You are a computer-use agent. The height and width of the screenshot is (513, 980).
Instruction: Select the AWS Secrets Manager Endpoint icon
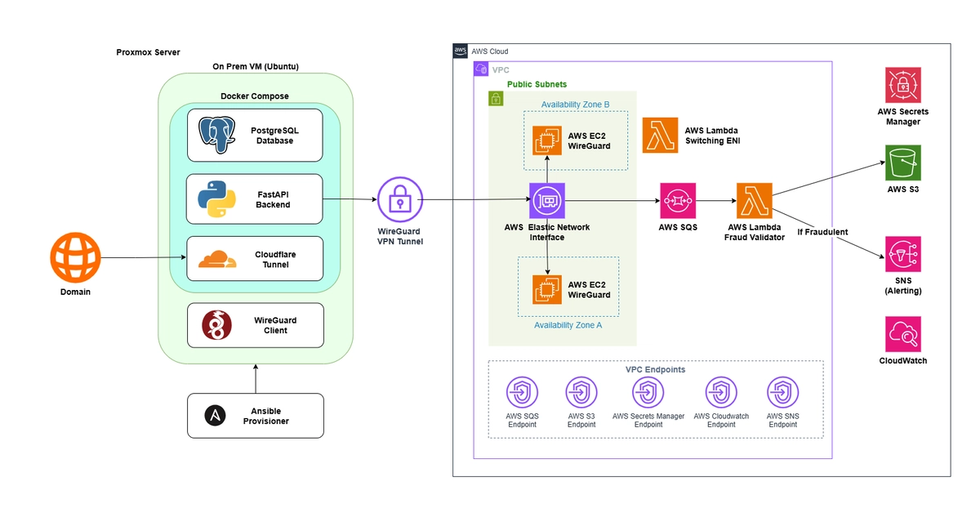coord(647,393)
